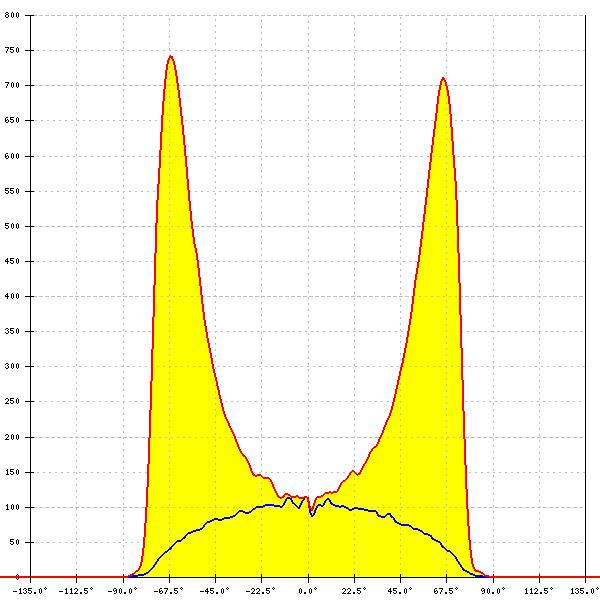Click the right red curve peak near 710

point(443,78)
